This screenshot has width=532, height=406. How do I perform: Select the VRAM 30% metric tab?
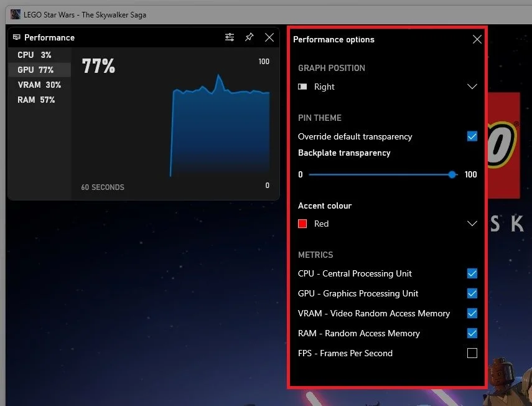[x=39, y=85]
